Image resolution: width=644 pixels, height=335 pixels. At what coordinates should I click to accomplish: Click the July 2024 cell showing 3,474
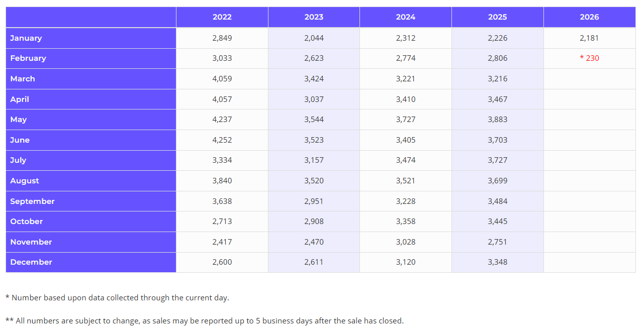[x=406, y=160]
